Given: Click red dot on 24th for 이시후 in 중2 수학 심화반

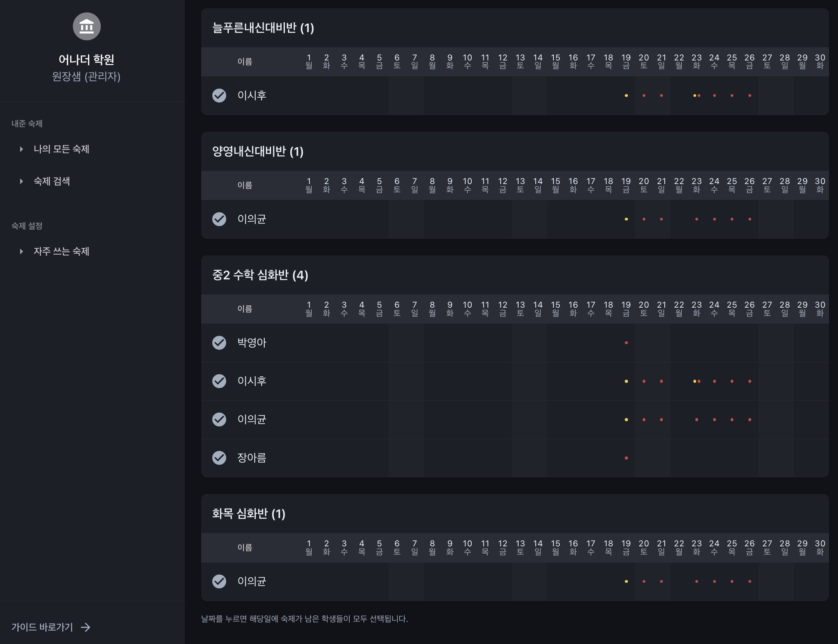Looking at the screenshot, I should pos(714,381).
